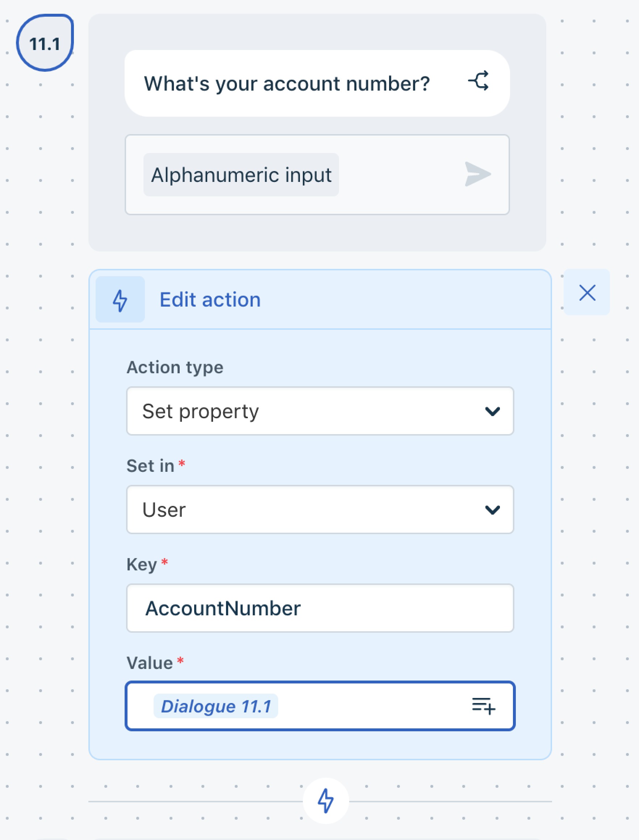Click the lightning icon beside Edit action

tap(120, 299)
